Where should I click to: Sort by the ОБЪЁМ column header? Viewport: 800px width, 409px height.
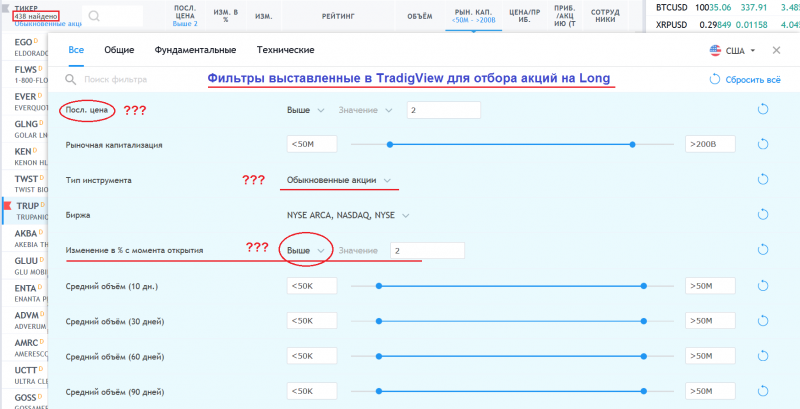tap(419, 16)
